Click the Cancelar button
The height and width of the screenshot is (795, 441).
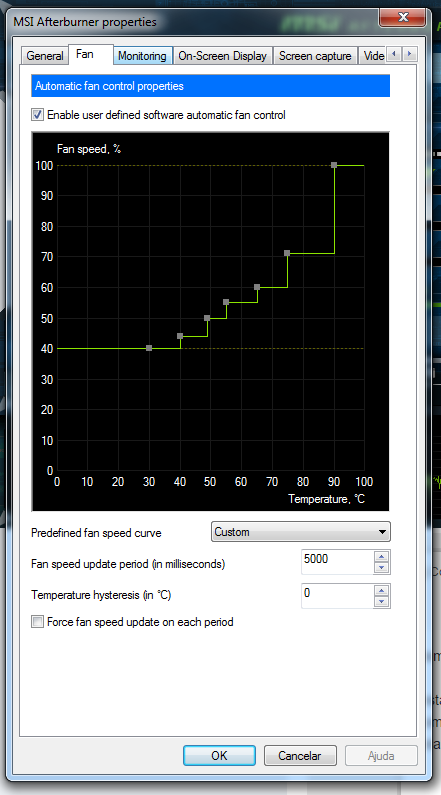[300, 755]
